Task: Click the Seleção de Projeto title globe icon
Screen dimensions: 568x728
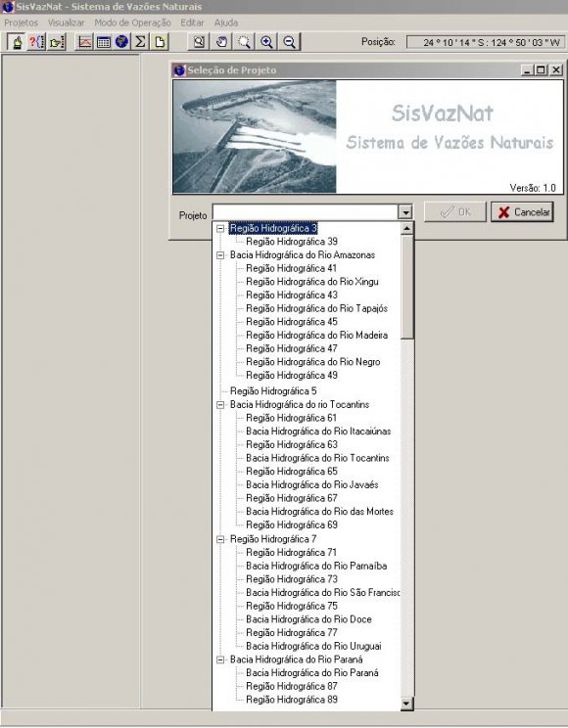Action: (179, 70)
